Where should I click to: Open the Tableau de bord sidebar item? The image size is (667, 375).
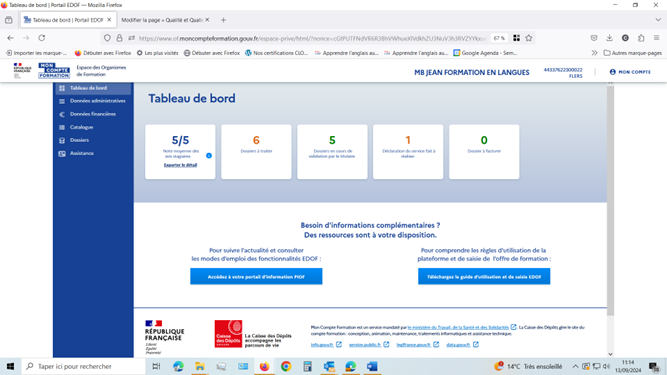tap(93, 88)
